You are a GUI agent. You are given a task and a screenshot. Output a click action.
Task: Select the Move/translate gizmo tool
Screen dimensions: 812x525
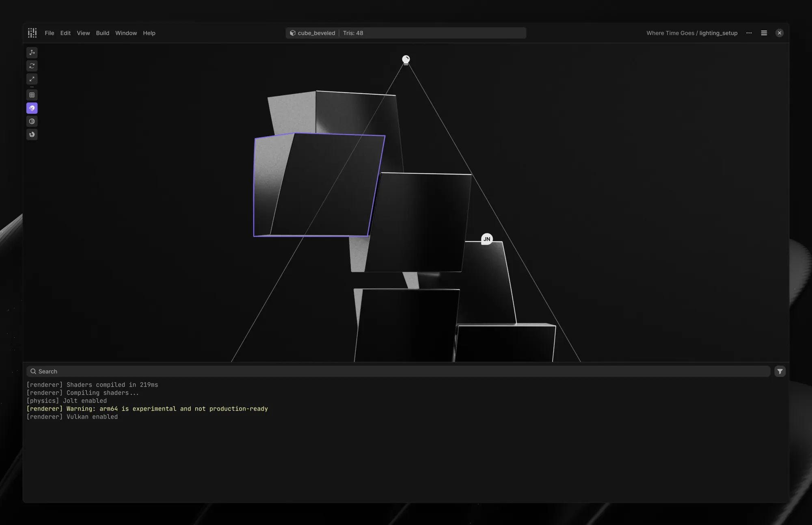click(32, 52)
